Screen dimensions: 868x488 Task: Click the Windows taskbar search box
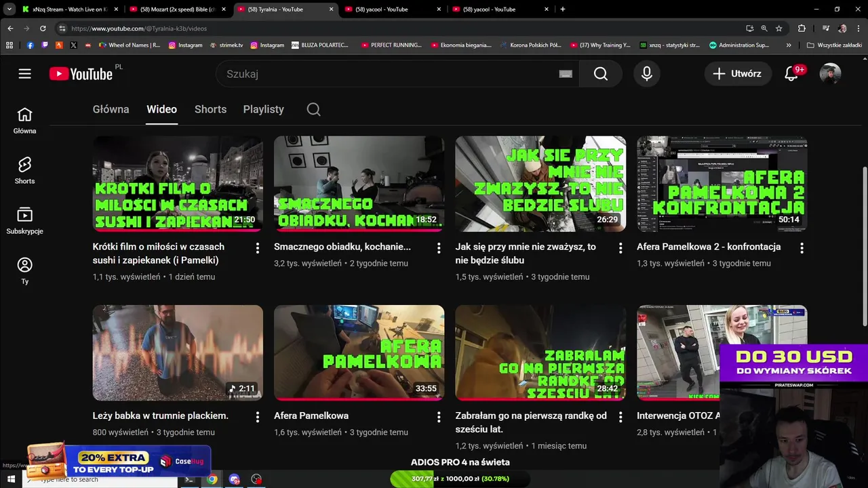[98, 479]
